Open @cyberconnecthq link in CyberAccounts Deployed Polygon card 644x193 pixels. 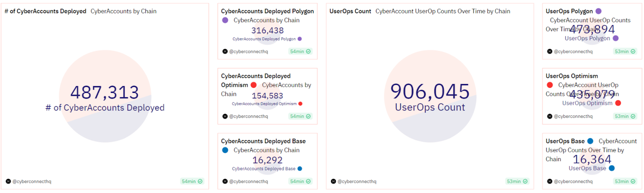pos(248,51)
